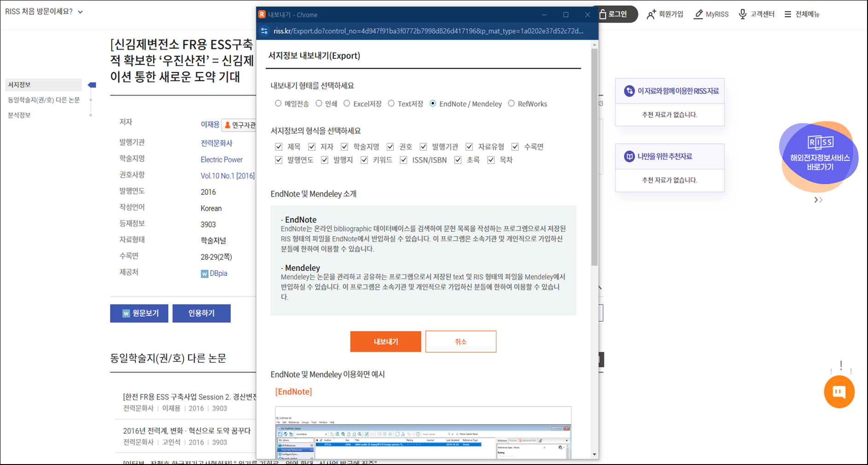This screenshot has width=868, height=465.
Task: Click the 취소 button
Action: pos(461,342)
